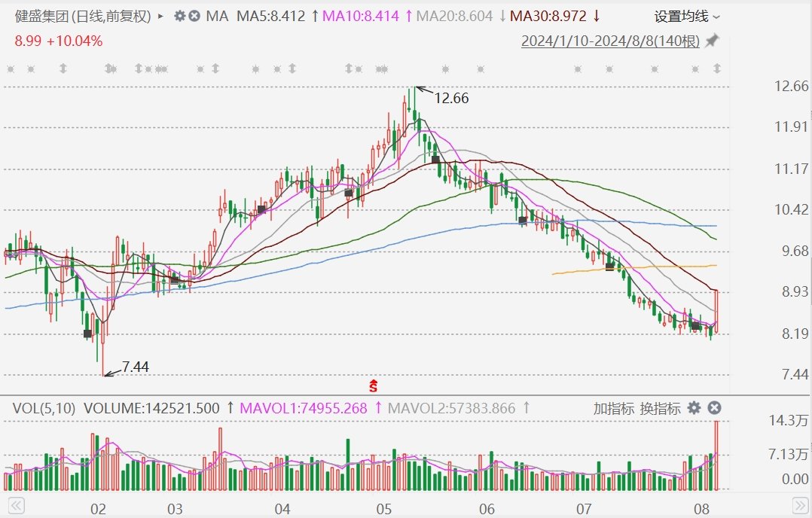Screen dimensions: 812x518
Task: Select the MA5:8.412 legend value
Action: point(271,17)
